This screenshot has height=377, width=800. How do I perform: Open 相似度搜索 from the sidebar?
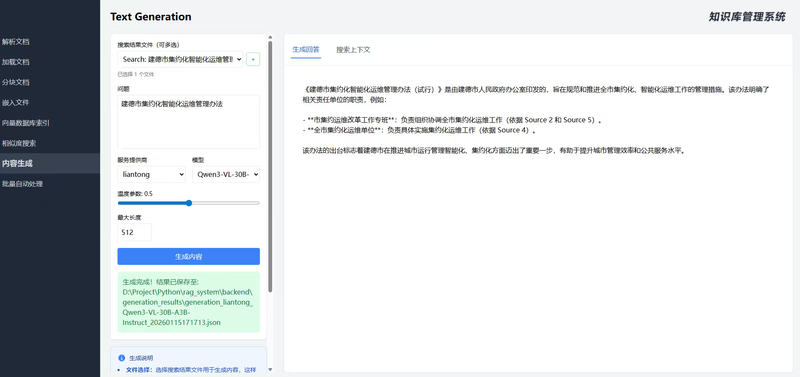point(19,143)
